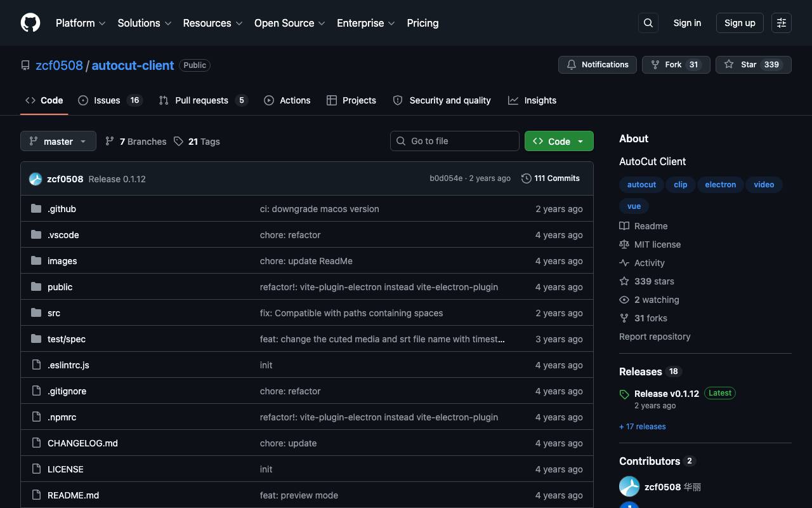Expand the Enterprise menu
812x508 pixels.
(366, 23)
